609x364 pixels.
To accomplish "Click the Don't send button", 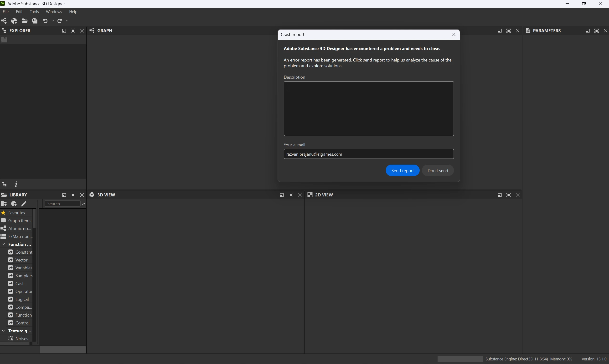I will click(438, 170).
